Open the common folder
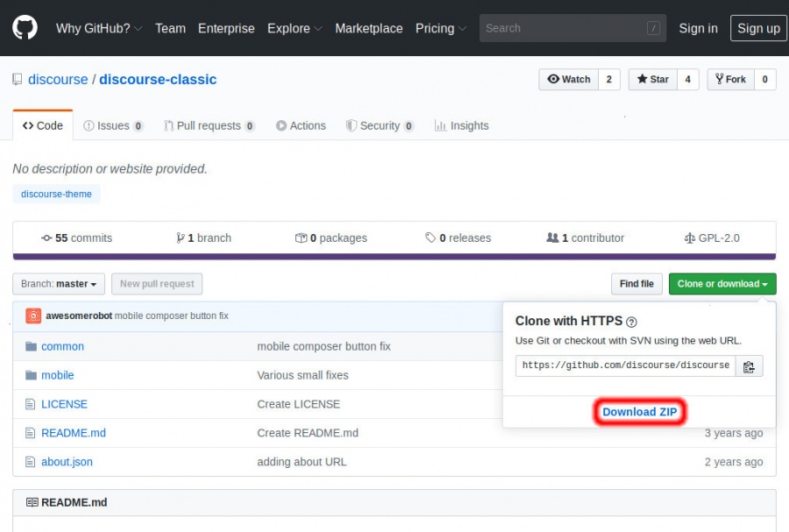This screenshot has height=532, width=789. (x=62, y=346)
